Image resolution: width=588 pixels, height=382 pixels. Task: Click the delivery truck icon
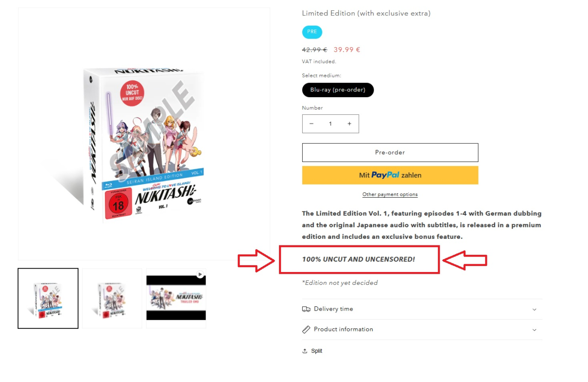coord(306,309)
